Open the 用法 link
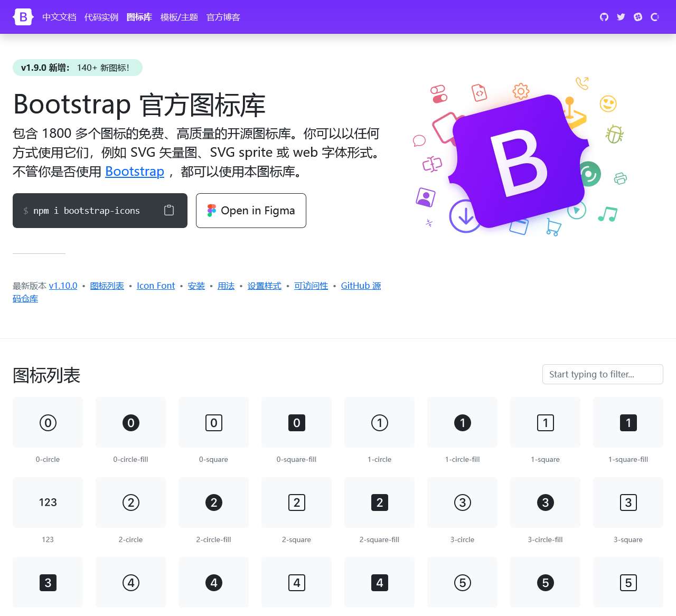The image size is (676, 616). (226, 286)
